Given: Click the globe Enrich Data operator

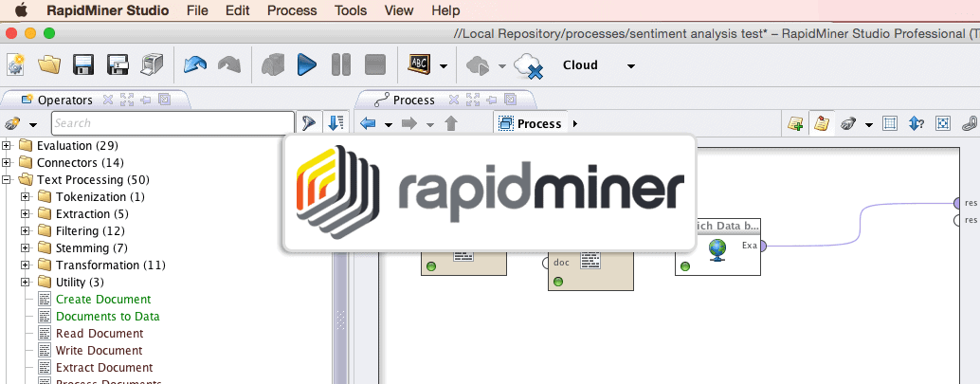Looking at the screenshot, I should click(717, 249).
